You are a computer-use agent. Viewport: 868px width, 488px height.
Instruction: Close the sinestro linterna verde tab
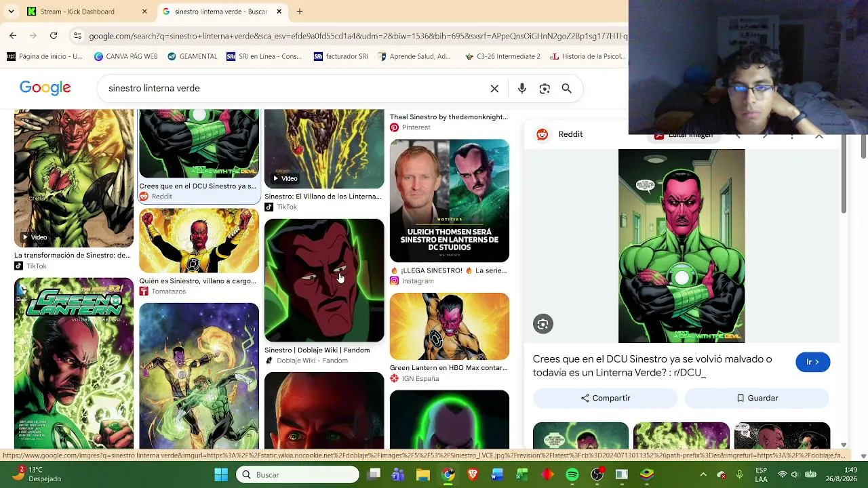click(x=279, y=12)
